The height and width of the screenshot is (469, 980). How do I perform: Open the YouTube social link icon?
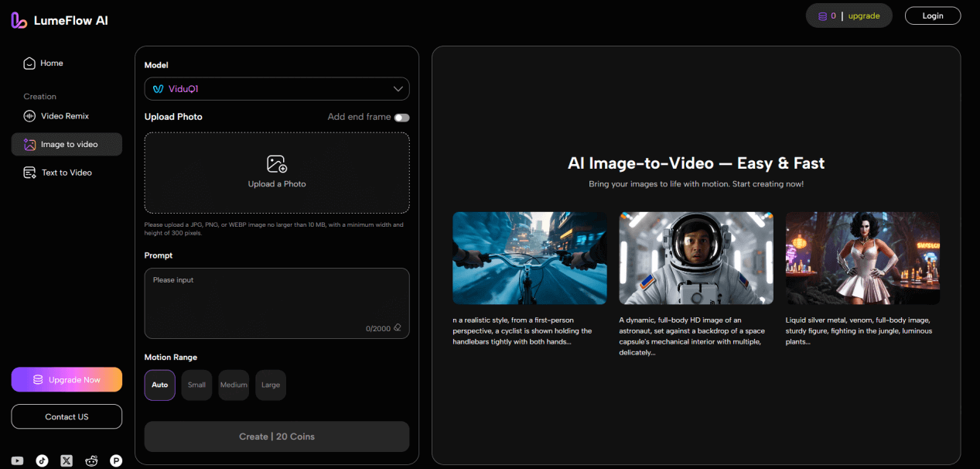click(17, 460)
